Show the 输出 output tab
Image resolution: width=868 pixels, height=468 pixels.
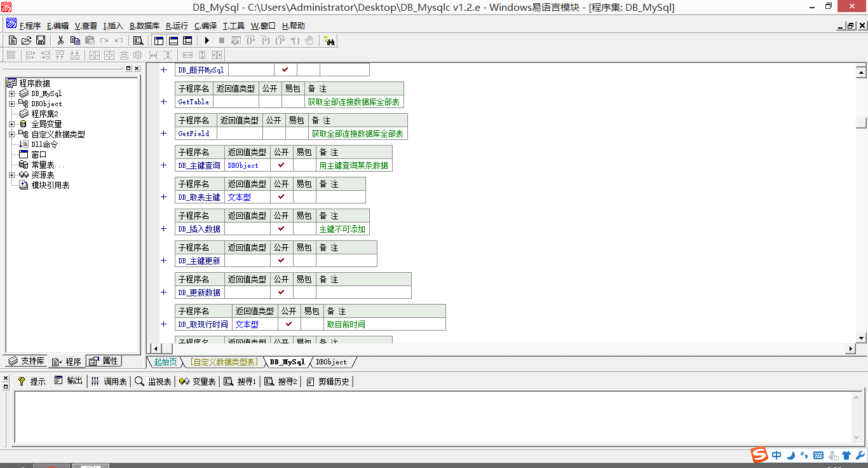tap(69, 381)
